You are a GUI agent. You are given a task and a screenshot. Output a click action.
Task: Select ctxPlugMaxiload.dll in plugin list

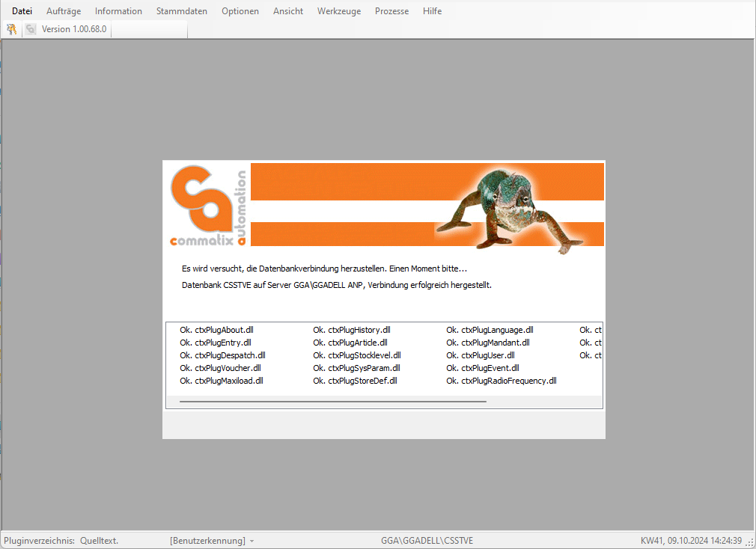point(222,381)
